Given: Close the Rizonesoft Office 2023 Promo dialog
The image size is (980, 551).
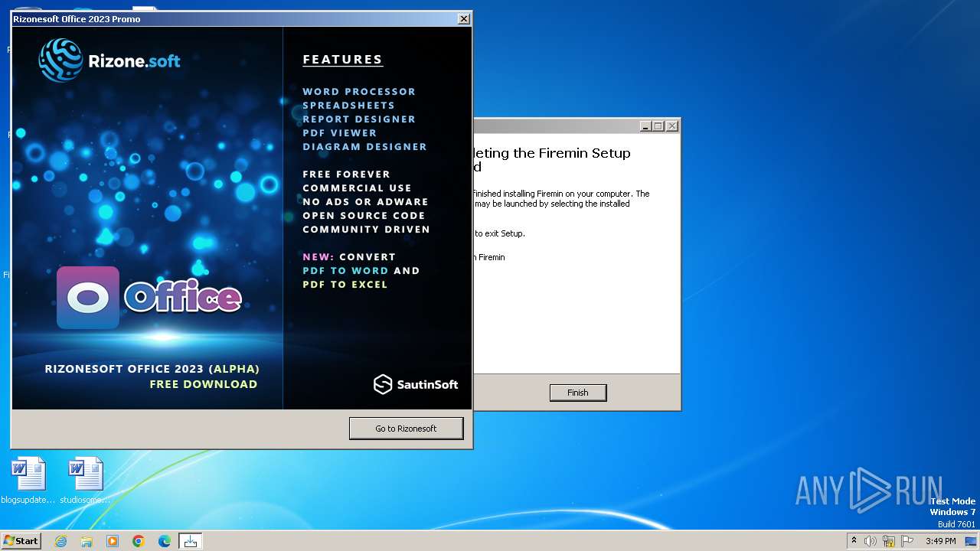Looking at the screenshot, I should click(464, 18).
